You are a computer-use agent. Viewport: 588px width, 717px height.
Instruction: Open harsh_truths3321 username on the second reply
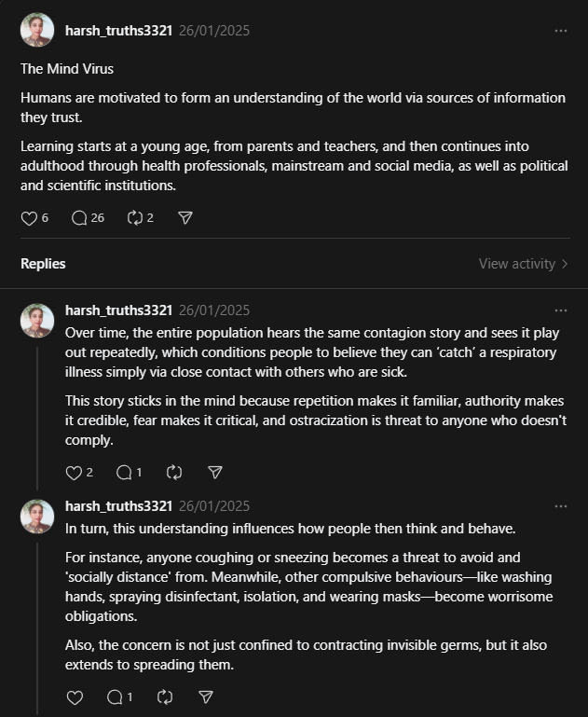pos(118,506)
